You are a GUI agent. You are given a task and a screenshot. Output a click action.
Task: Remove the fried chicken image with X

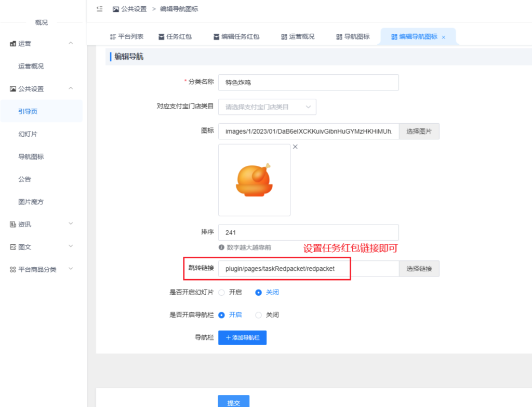coord(295,147)
